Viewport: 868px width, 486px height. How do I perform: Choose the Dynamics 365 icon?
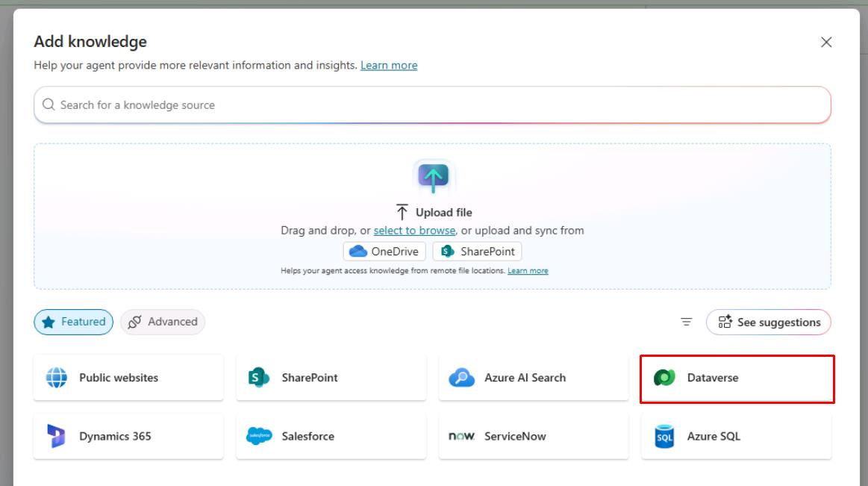(56, 436)
